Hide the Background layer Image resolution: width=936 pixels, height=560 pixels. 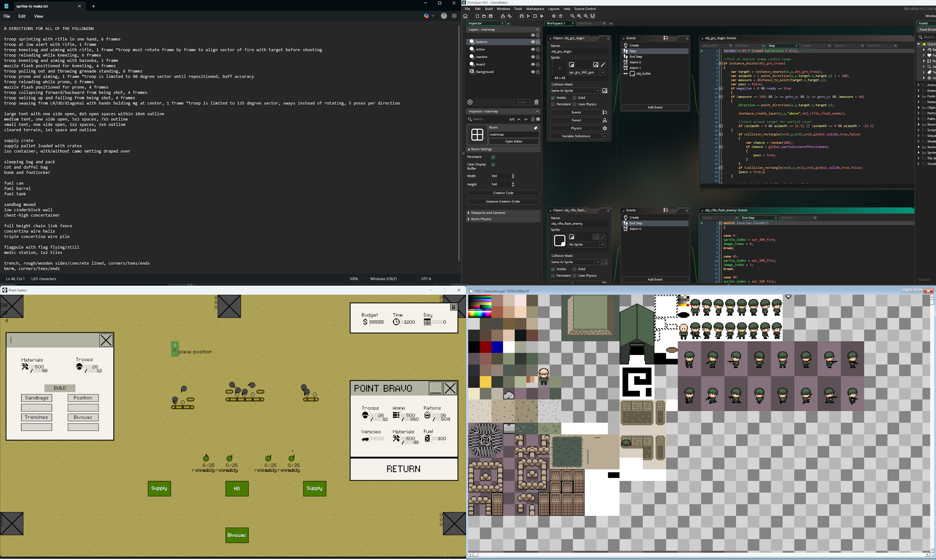(x=533, y=72)
